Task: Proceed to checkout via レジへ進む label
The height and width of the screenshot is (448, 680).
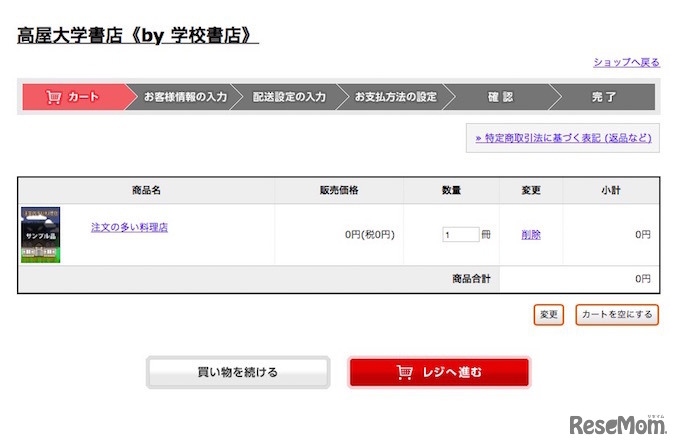Action: click(454, 372)
